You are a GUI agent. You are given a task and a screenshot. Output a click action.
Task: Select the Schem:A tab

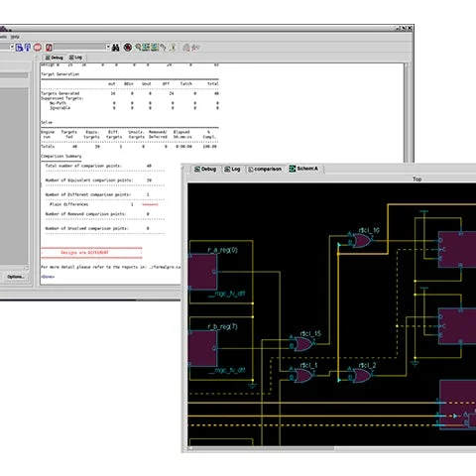(304, 169)
